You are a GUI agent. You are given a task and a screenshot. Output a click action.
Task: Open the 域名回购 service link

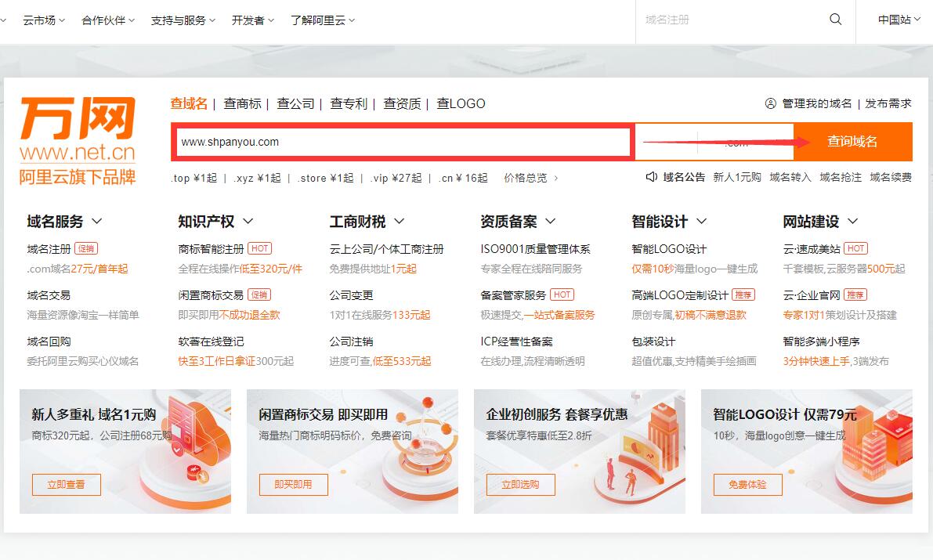pyautogui.click(x=49, y=341)
